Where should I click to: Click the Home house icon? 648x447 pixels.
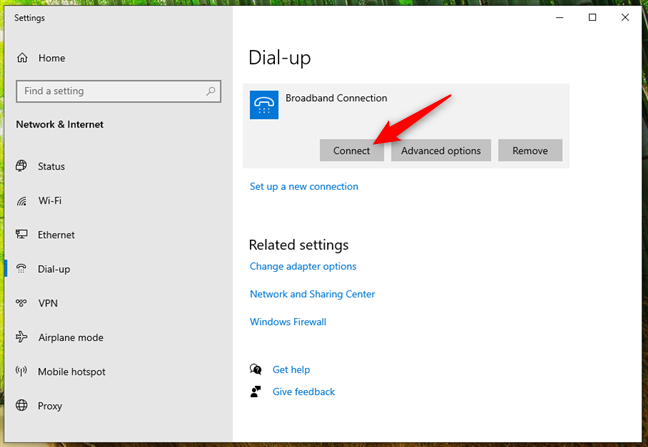pos(22,58)
